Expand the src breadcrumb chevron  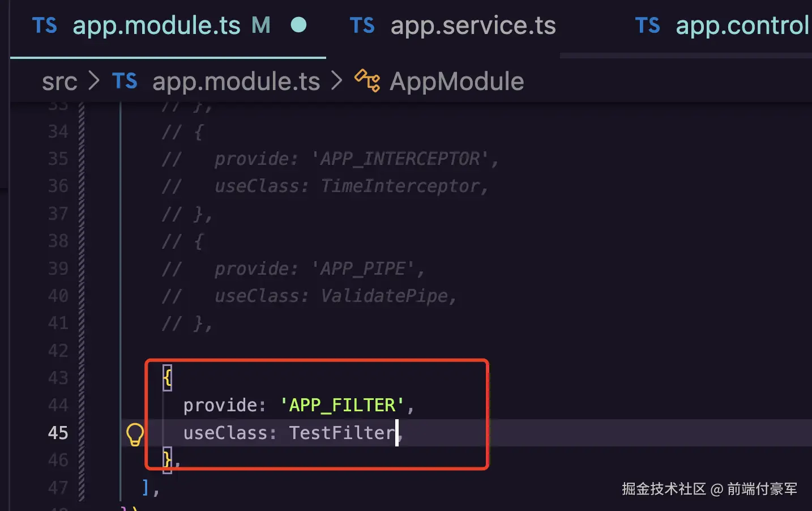click(x=94, y=81)
